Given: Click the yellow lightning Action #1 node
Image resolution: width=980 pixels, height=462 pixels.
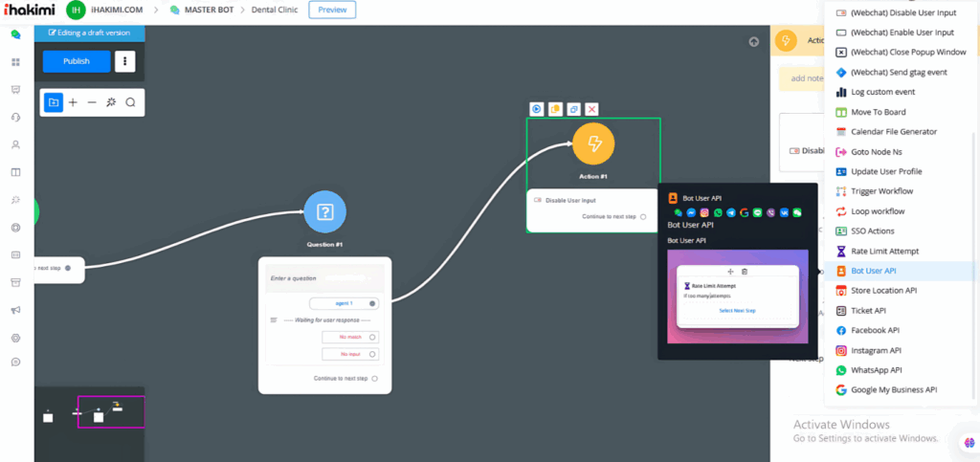Looking at the screenshot, I should pyautogui.click(x=593, y=143).
